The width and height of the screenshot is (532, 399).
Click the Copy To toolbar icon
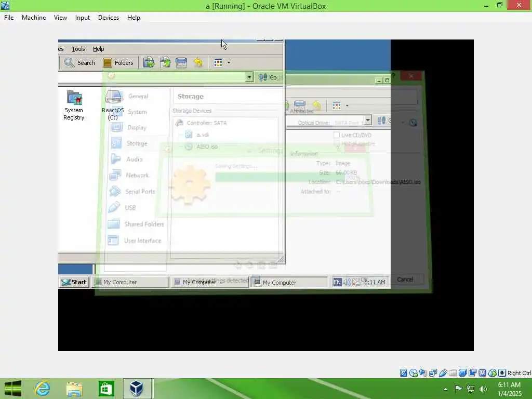tap(149, 62)
